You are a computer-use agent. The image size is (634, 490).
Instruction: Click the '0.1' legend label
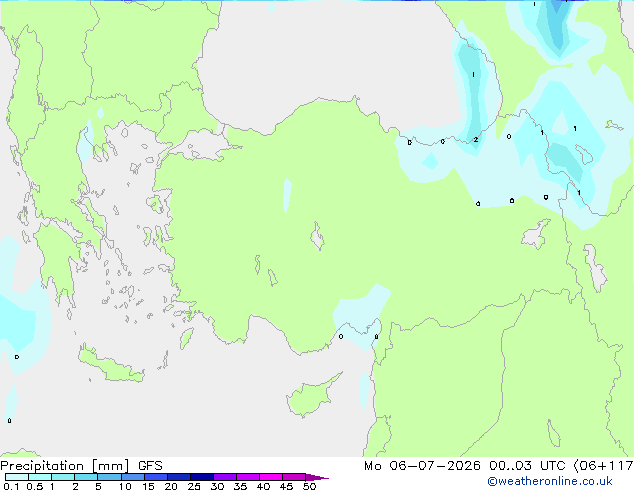(x=12, y=486)
